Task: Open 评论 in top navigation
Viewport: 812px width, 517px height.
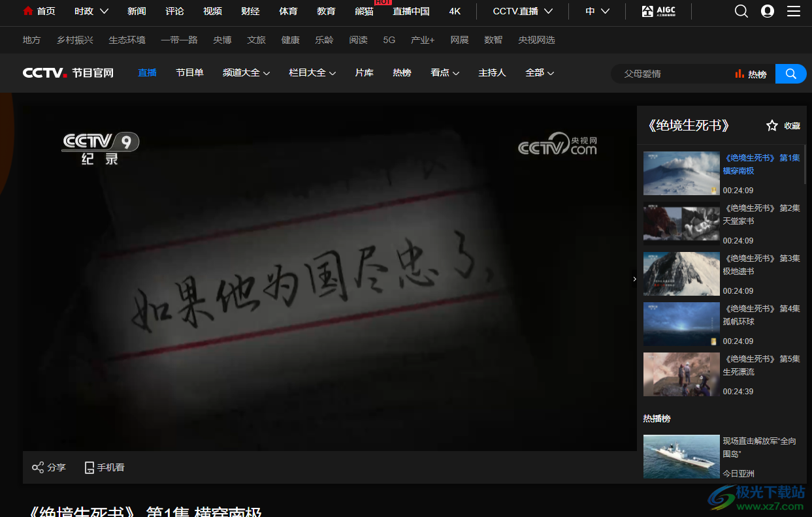Action: [x=174, y=11]
